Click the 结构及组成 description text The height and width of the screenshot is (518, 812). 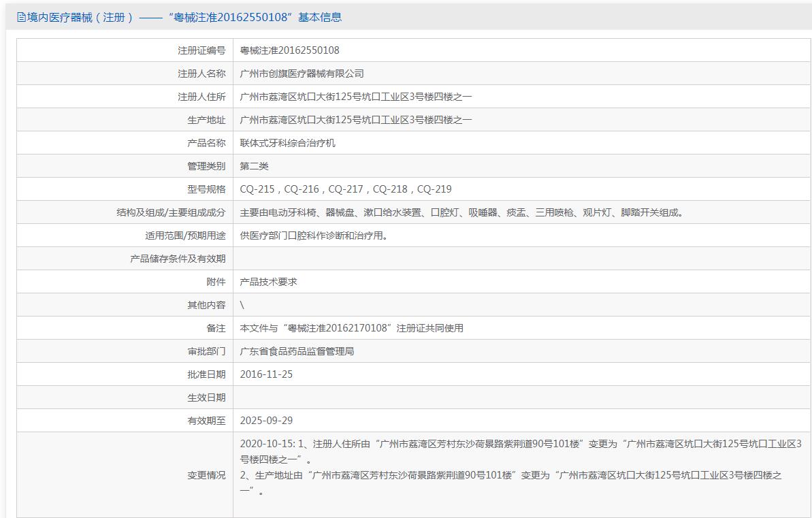tap(463, 212)
